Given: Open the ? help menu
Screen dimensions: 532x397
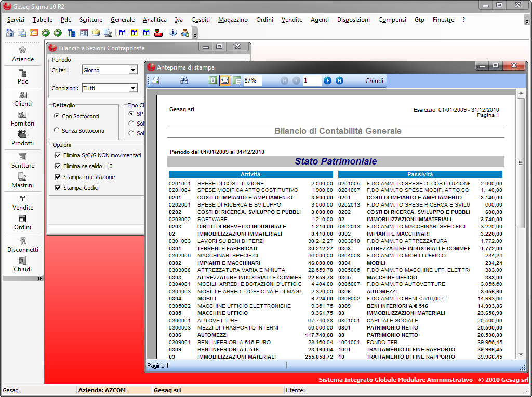Looking at the screenshot, I should point(463,20).
